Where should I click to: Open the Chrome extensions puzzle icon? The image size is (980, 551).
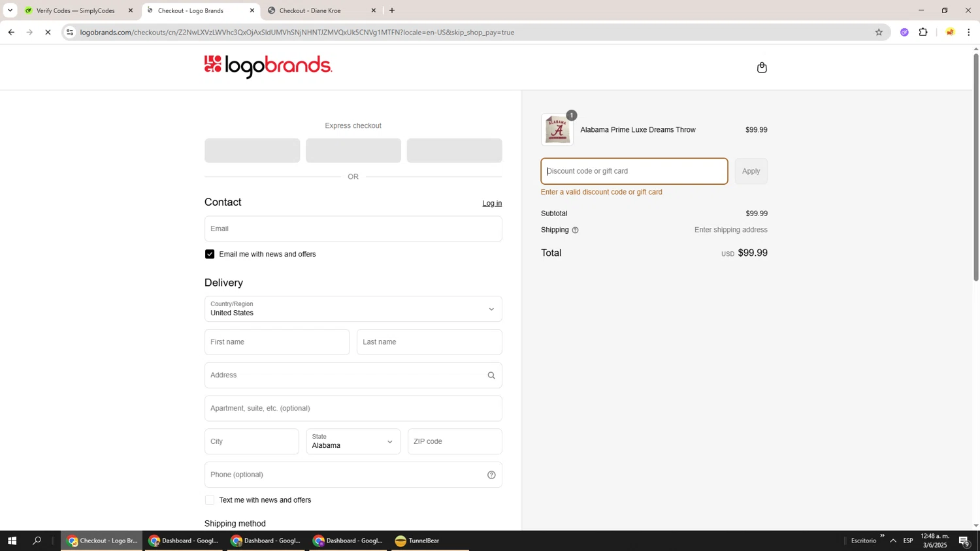pos(923,32)
